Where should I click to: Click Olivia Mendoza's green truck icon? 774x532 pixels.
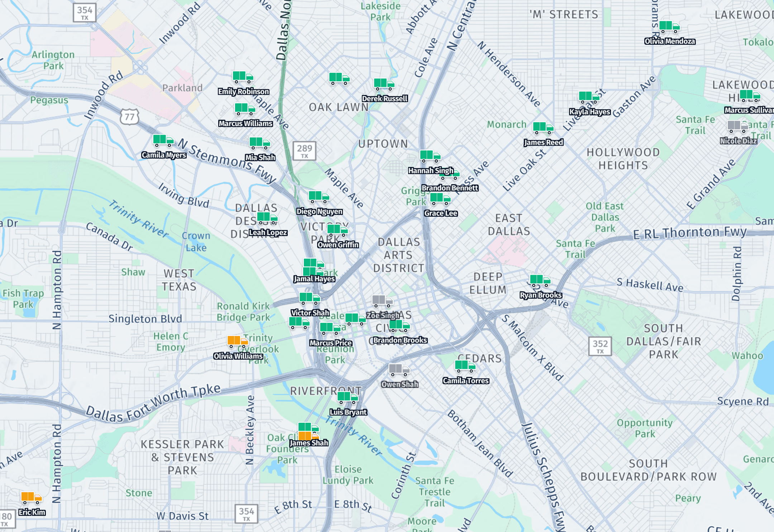pos(669,27)
